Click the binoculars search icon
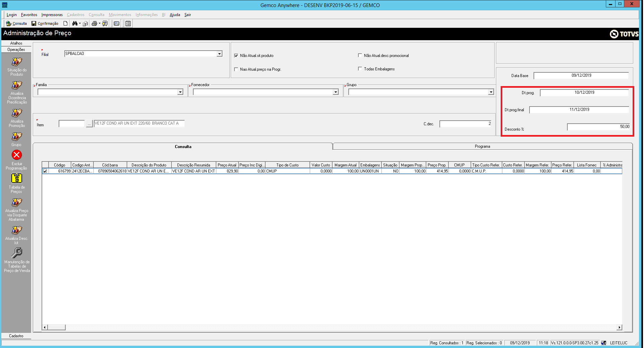 [x=75, y=23]
